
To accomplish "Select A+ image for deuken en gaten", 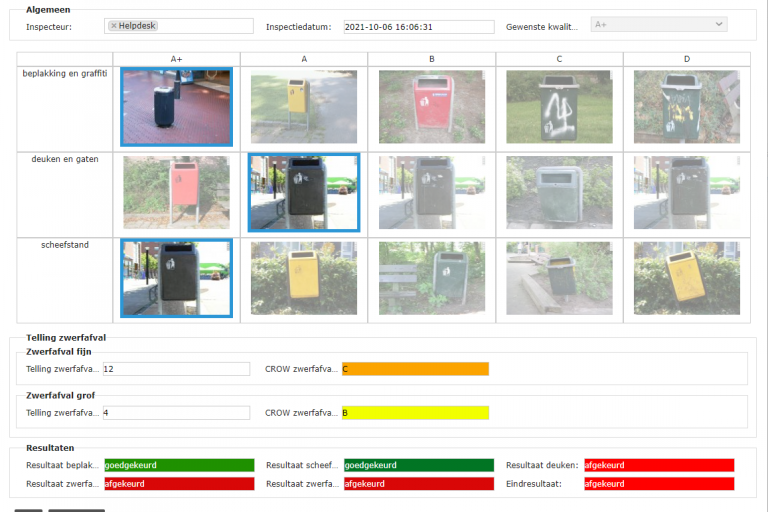I will point(176,192).
